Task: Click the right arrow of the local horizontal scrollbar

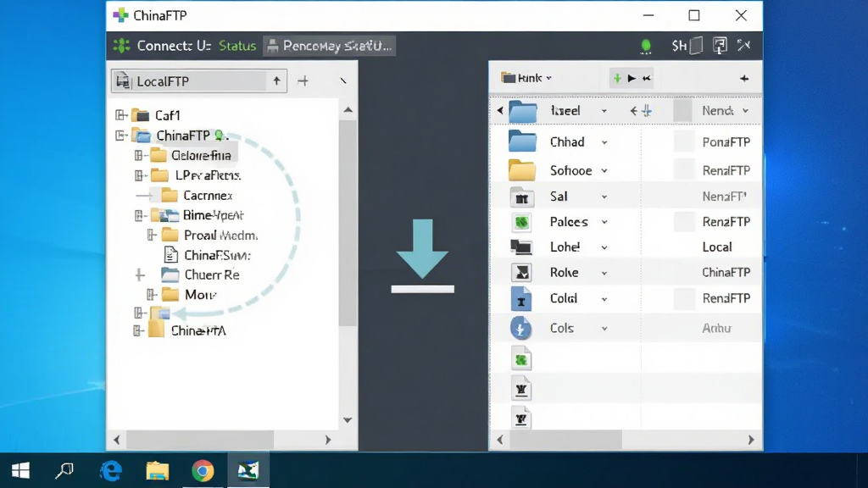Action: 328,440
